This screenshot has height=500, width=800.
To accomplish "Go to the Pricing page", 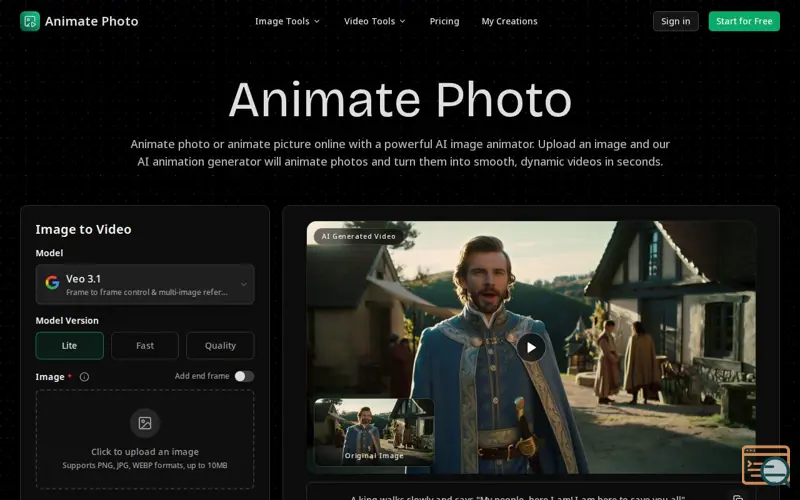I will click(444, 21).
